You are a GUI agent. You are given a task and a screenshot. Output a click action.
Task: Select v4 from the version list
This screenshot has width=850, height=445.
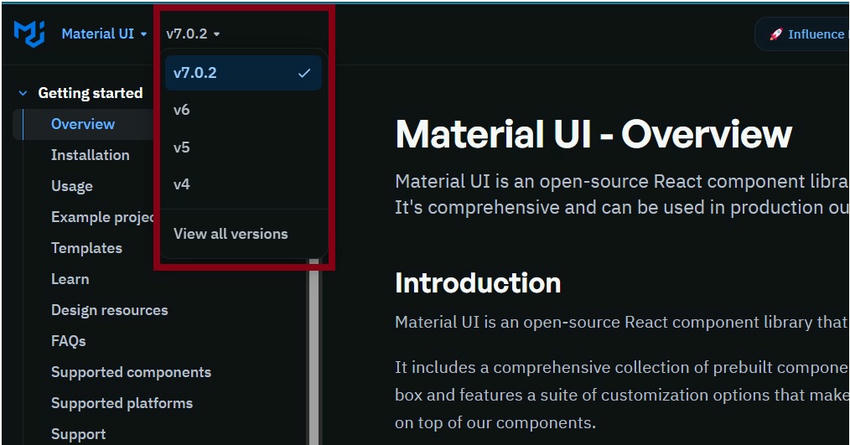point(182,184)
